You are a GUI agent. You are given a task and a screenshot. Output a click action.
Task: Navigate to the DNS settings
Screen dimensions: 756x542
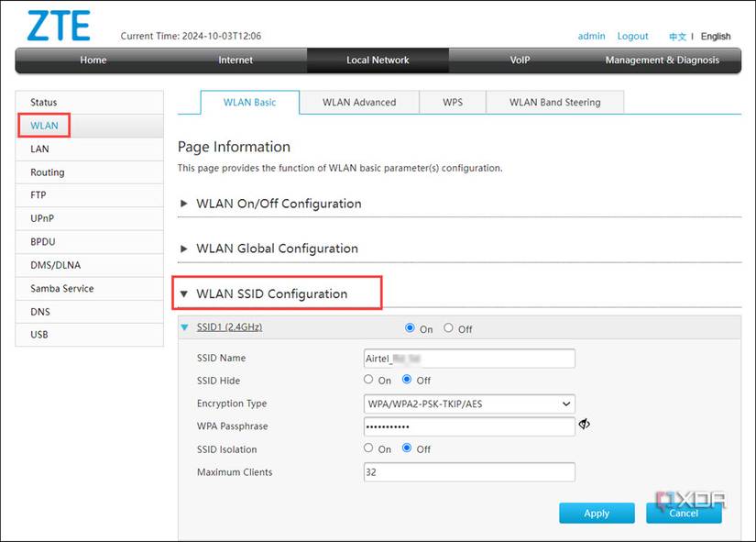point(38,311)
